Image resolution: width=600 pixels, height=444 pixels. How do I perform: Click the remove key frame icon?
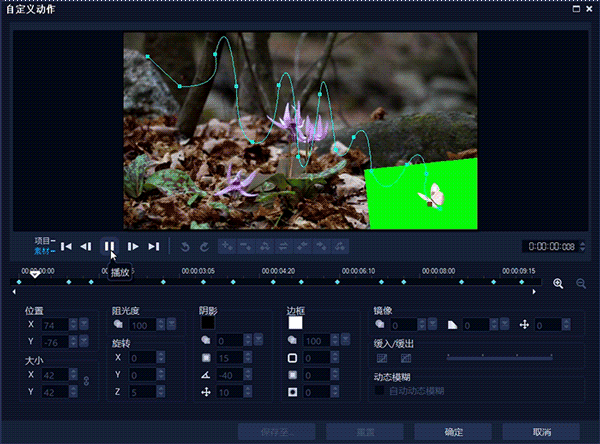tap(246, 246)
